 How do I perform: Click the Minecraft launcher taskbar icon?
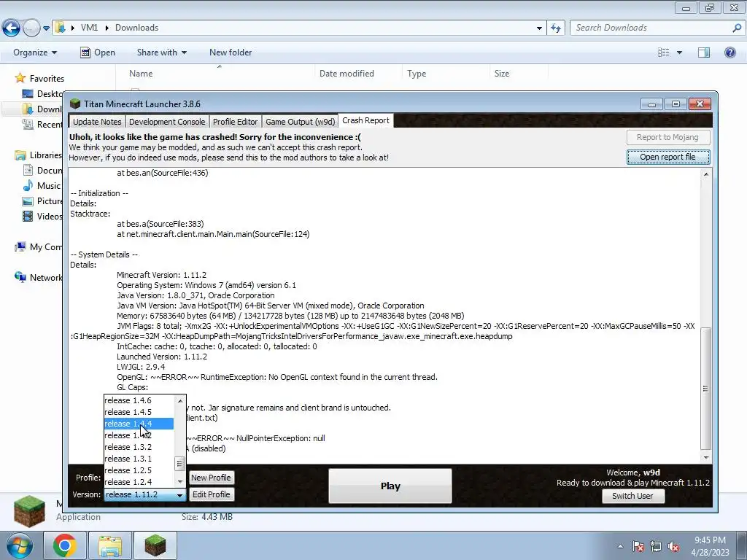[155, 545]
